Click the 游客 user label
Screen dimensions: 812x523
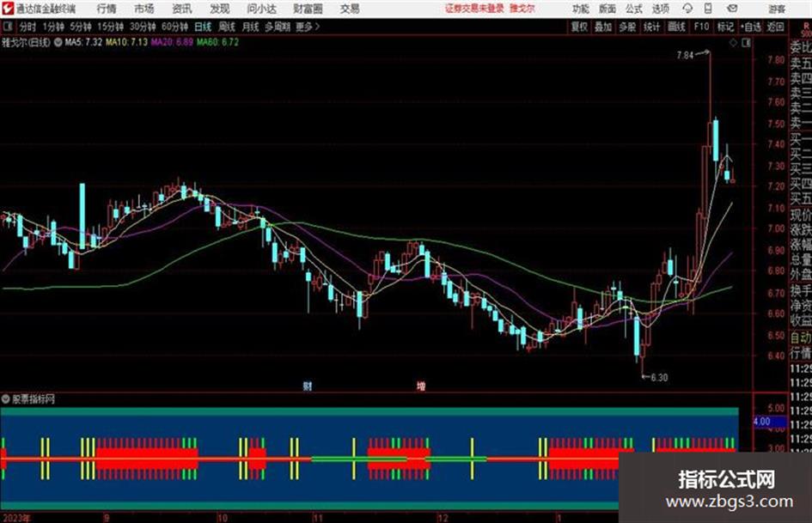click(777, 9)
